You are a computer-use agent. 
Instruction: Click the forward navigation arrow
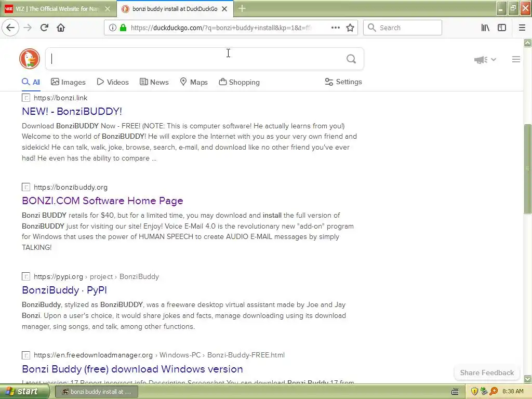pos(28,28)
